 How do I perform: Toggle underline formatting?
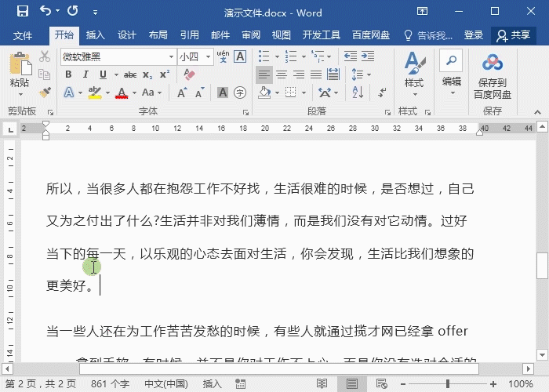(103, 74)
